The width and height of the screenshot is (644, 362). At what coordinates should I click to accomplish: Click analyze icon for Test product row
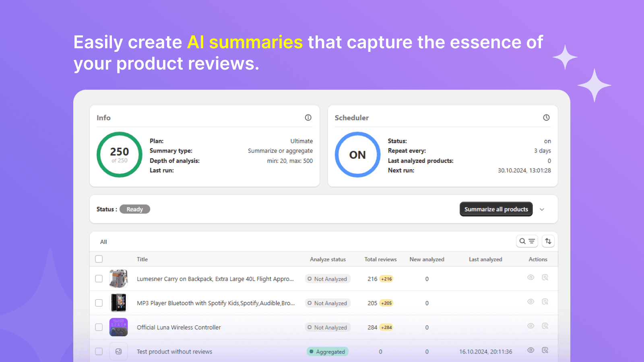(545, 350)
